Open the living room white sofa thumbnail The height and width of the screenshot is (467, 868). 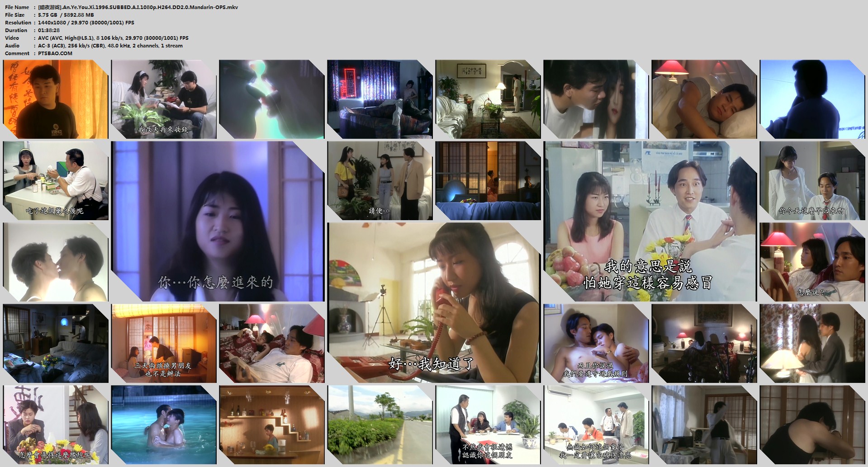488,99
